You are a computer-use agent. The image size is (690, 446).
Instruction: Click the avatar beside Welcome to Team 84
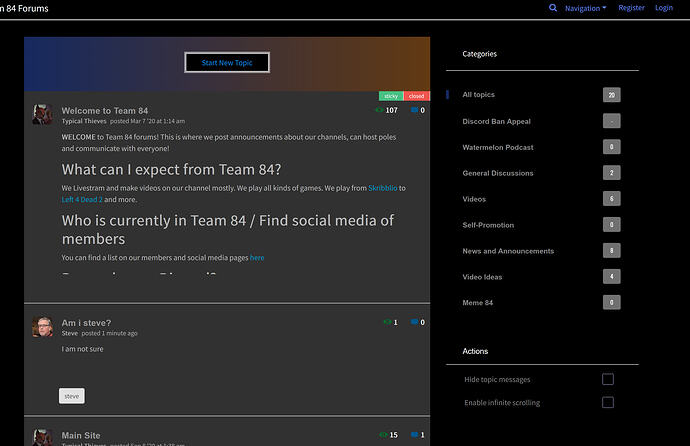[43, 114]
